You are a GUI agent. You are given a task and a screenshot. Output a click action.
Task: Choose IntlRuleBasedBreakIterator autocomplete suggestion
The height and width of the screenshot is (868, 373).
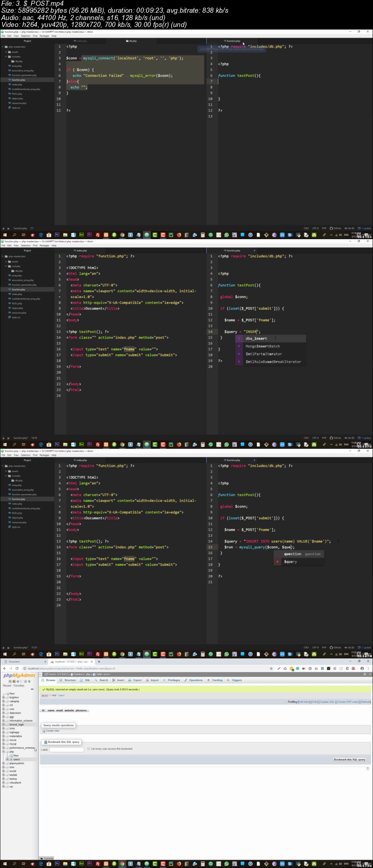(x=270, y=362)
